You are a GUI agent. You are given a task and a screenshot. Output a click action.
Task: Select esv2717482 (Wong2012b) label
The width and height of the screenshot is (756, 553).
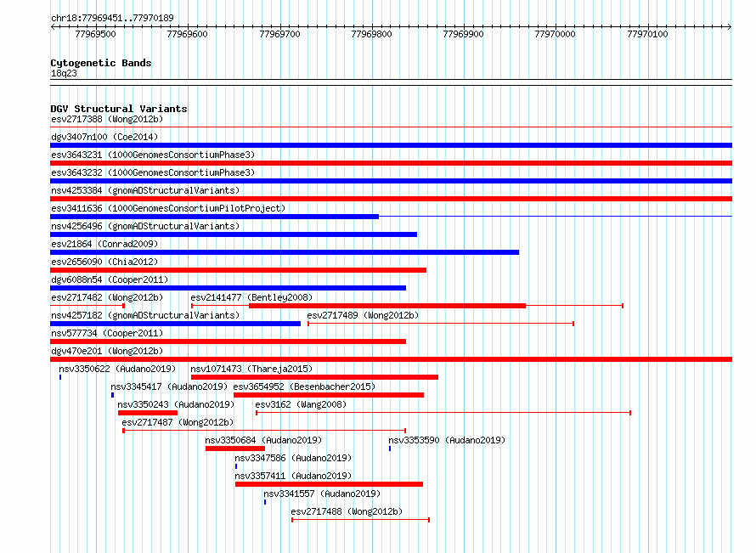click(107, 297)
